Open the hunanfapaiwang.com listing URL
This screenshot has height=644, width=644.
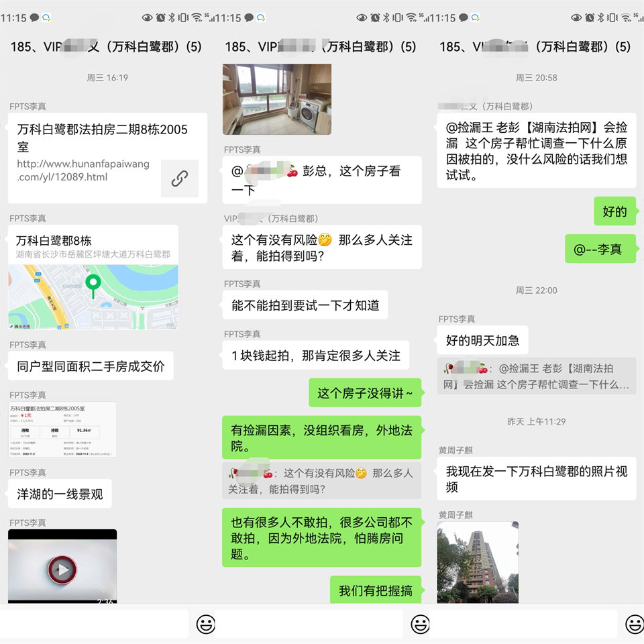[x=83, y=170]
